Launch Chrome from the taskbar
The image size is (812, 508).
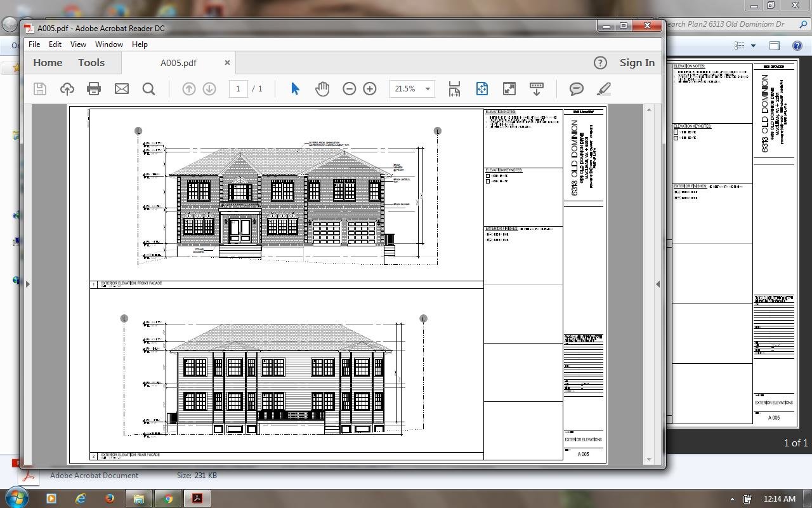click(168, 498)
